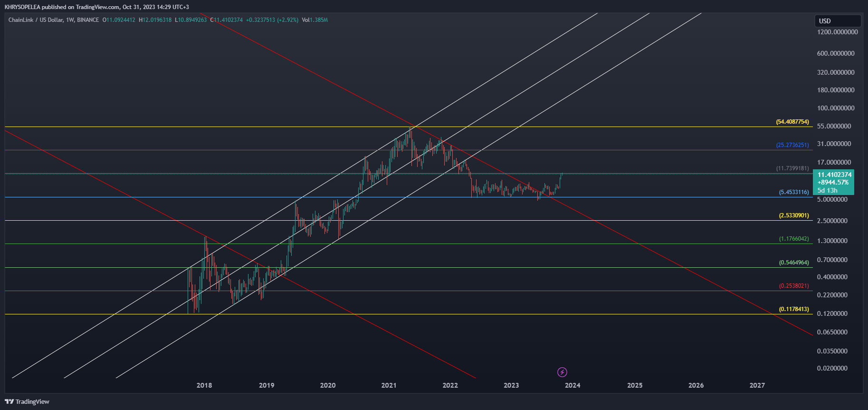868x410 pixels.
Task: Select the 25.2736251 blue level label
Action: click(x=792, y=145)
